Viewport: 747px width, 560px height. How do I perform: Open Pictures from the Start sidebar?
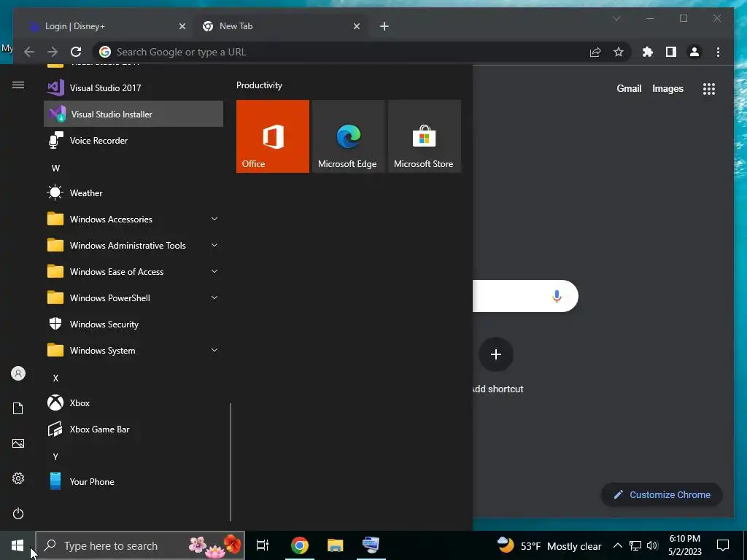tap(18, 443)
